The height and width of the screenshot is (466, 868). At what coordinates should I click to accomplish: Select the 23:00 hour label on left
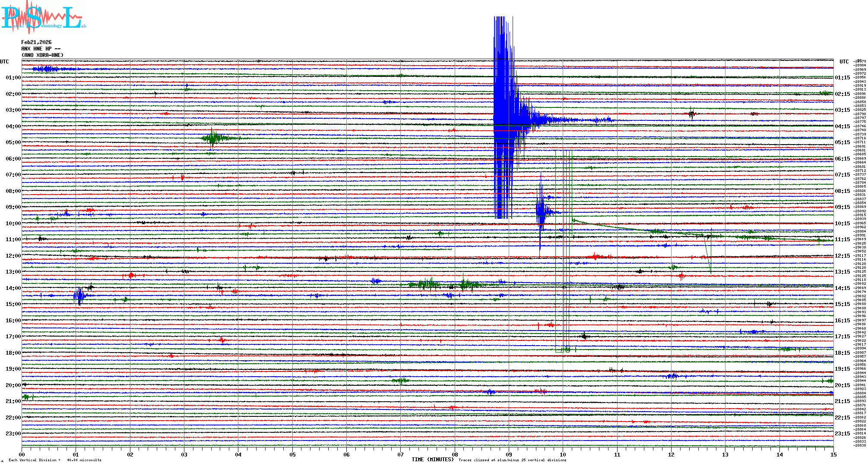click(x=13, y=434)
